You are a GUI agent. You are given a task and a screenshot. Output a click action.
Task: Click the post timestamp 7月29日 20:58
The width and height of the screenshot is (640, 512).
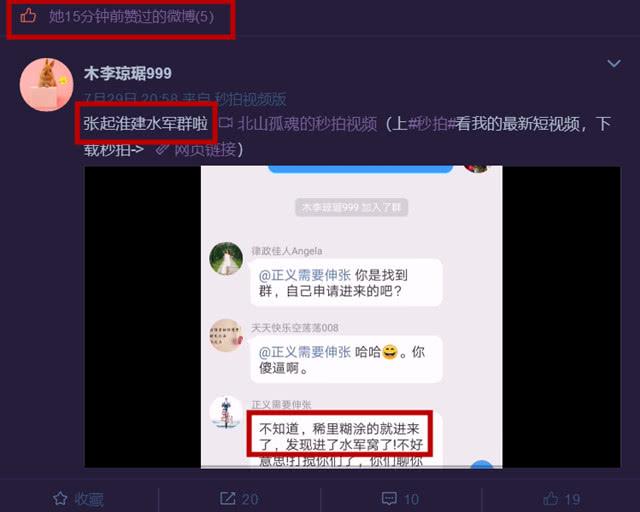tap(131, 99)
